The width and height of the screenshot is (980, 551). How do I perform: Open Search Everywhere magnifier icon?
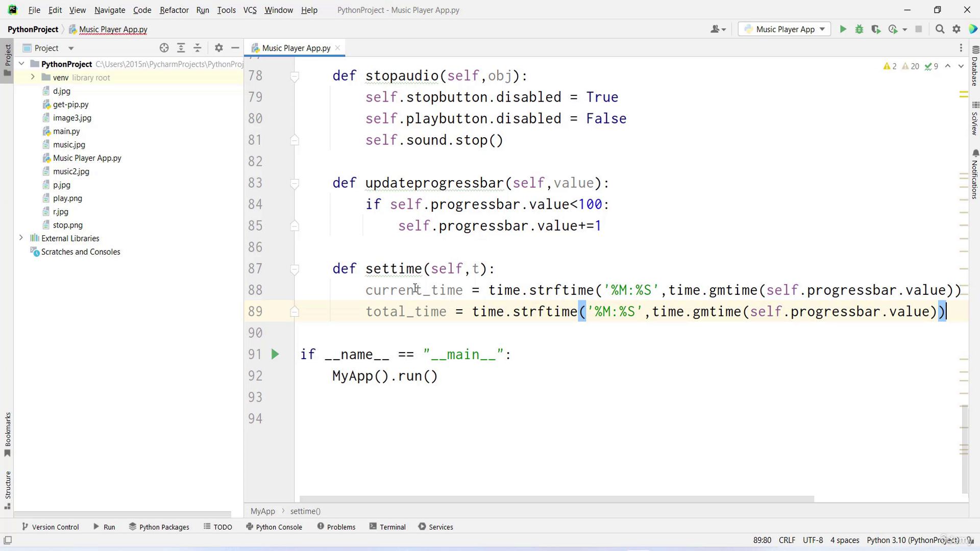940,29
